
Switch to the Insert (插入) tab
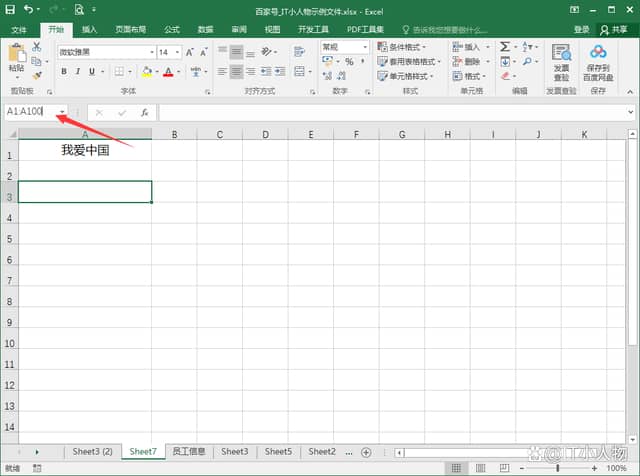89,29
